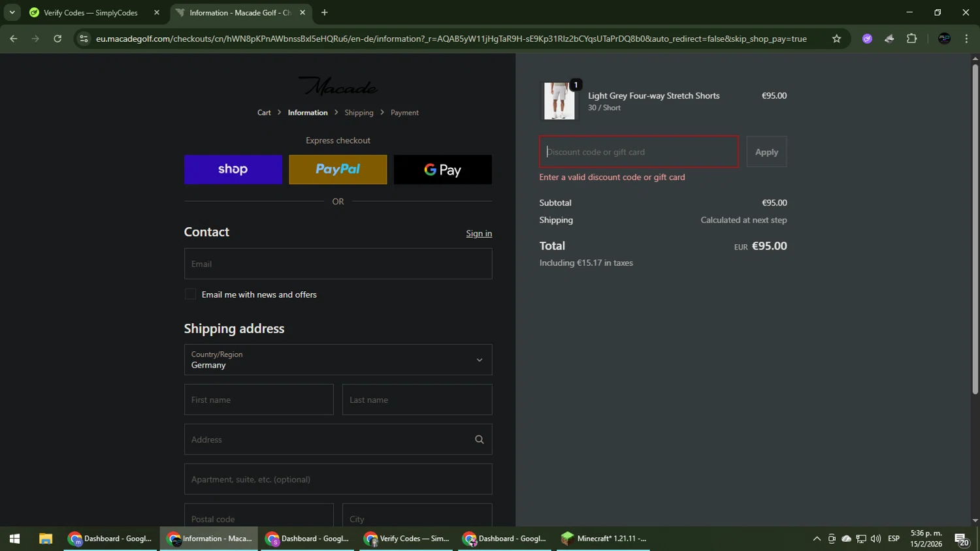Image resolution: width=980 pixels, height=551 pixels.
Task: View site information icon in address bar
Action: 84,39
